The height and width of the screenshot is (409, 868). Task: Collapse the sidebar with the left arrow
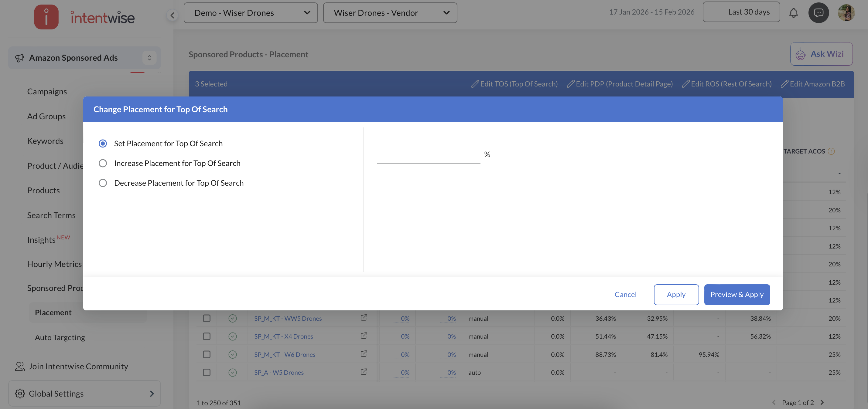point(173,15)
